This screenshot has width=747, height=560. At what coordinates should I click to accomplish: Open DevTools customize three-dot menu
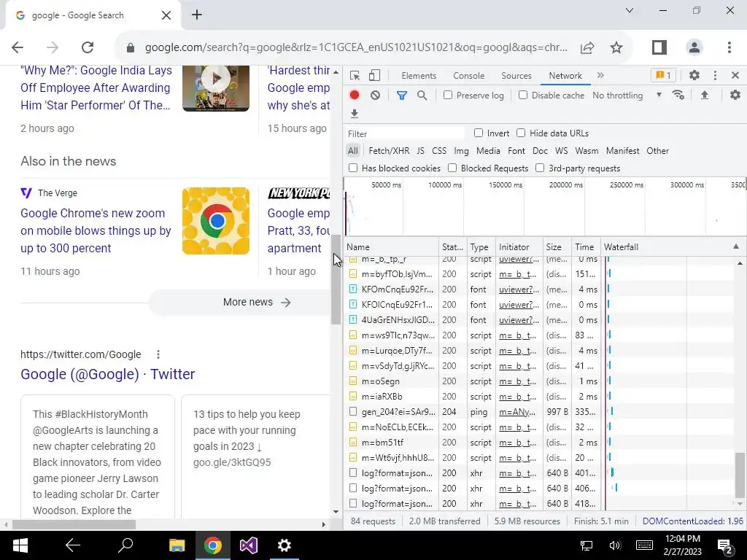point(715,75)
